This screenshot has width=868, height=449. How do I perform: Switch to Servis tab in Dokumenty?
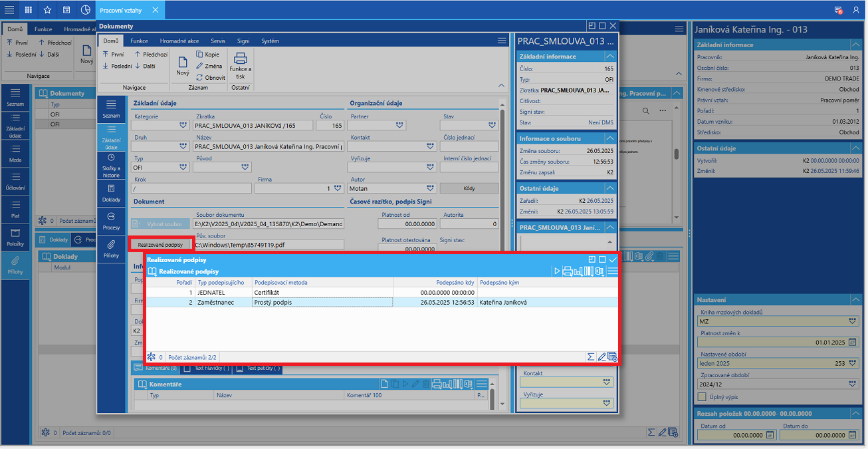pyautogui.click(x=218, y=41)
